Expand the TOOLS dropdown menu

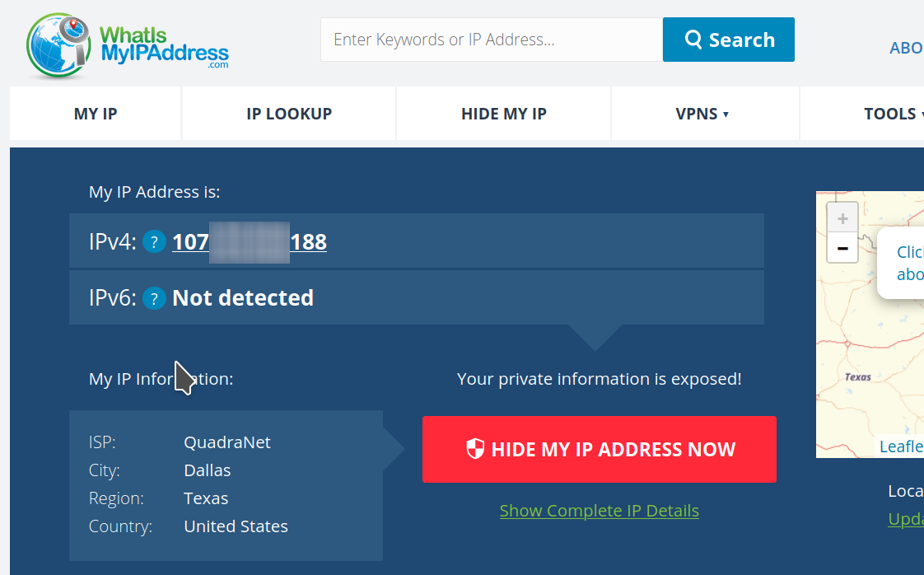coord(892,113)
